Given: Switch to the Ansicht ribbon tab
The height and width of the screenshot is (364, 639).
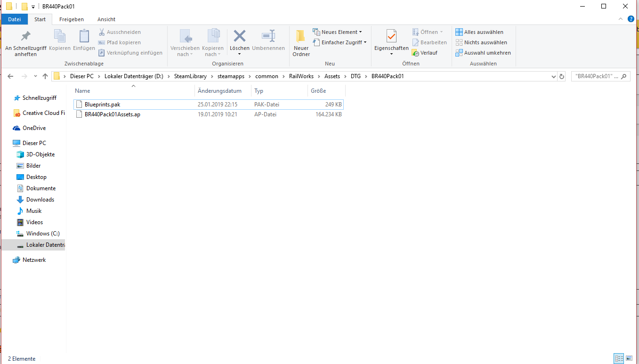Looking at the screenshot, I should pos(106,19).
